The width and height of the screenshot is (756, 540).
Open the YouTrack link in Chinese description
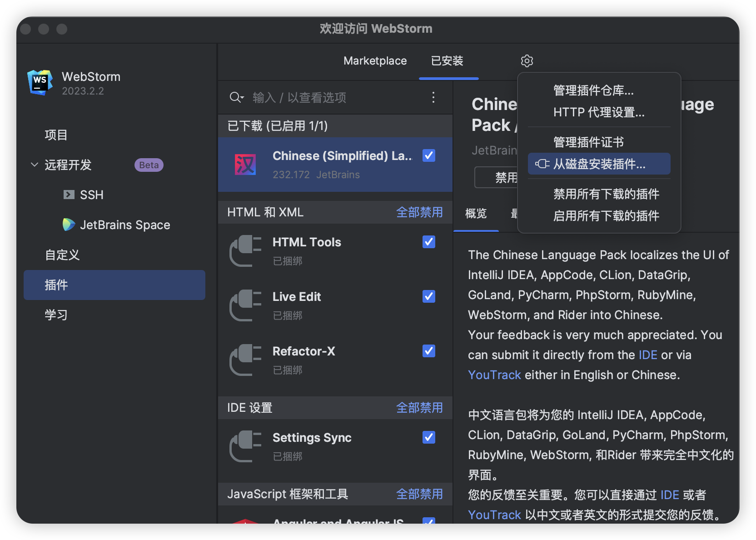[x=494, y=515]
